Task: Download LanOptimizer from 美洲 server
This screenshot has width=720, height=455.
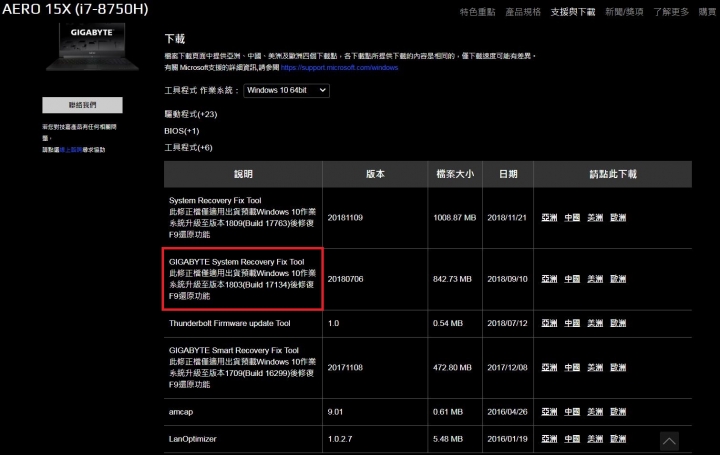Action: 595,439
